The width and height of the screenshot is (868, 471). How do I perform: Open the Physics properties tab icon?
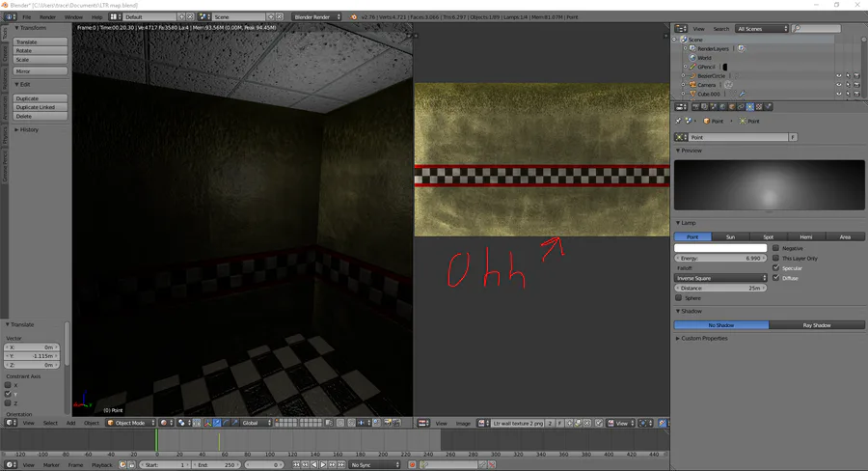point(769,107)
